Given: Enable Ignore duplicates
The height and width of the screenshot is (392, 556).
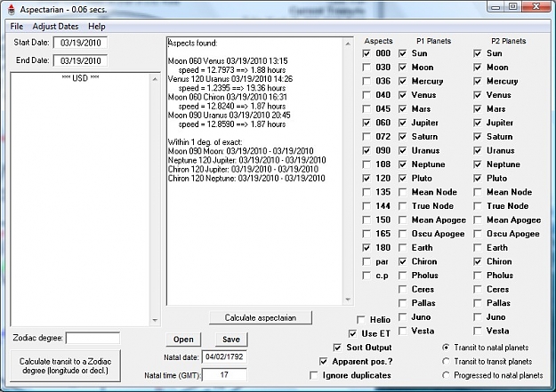Looking at the screenshot, I should (x=314, y=375).
